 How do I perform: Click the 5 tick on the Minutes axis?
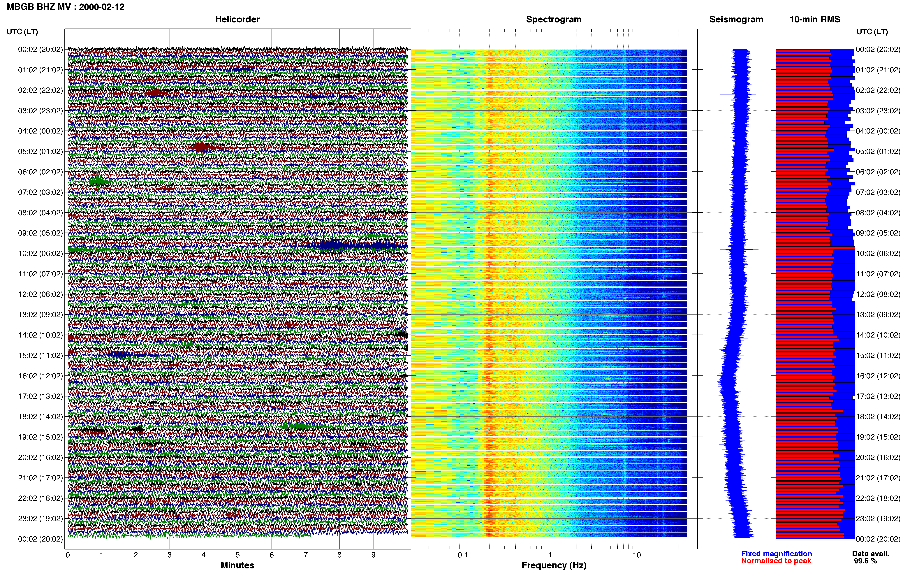(238, 555)
